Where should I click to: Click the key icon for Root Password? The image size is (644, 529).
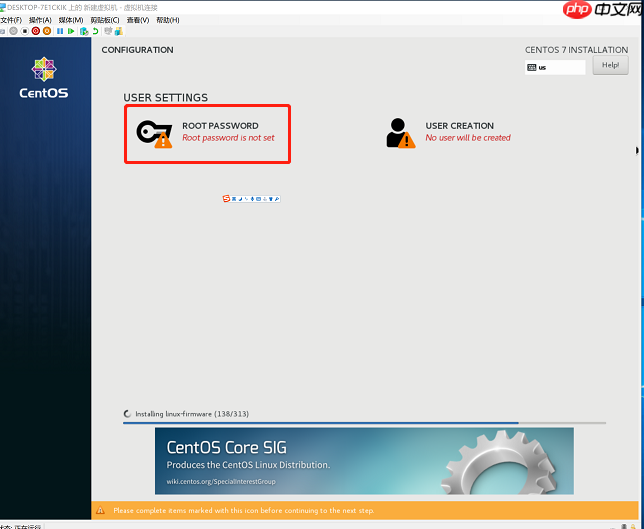154,133
